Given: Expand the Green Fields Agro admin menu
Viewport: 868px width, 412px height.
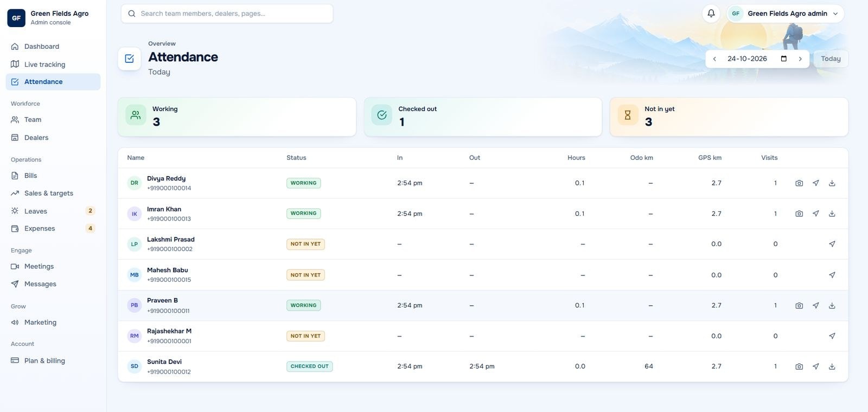Looking at the screenshot, I should coord(786,14).
